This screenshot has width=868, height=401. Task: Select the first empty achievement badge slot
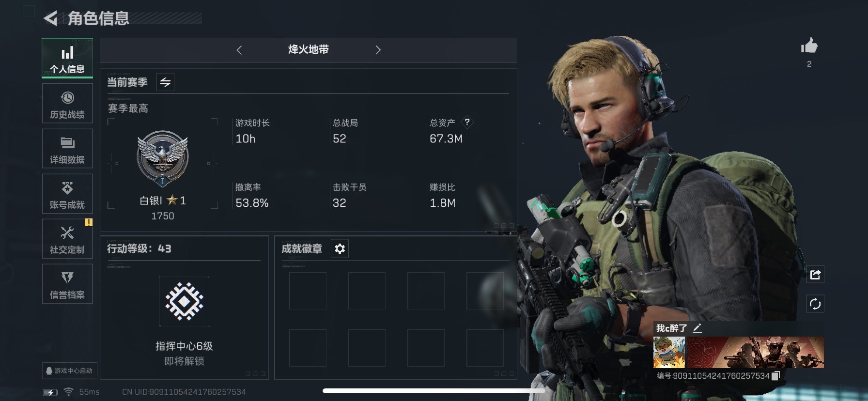pyautogui.click(x=308, y=291)
